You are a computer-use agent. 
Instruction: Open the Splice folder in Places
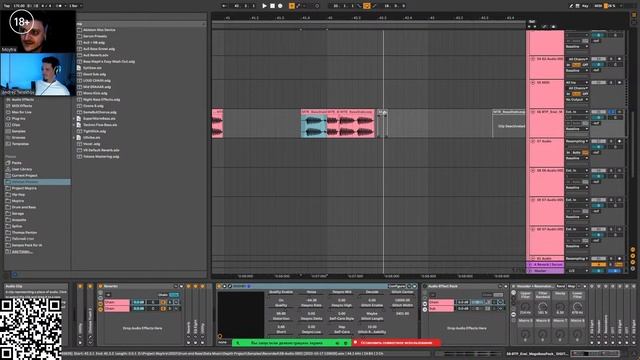tap(17, 226)
